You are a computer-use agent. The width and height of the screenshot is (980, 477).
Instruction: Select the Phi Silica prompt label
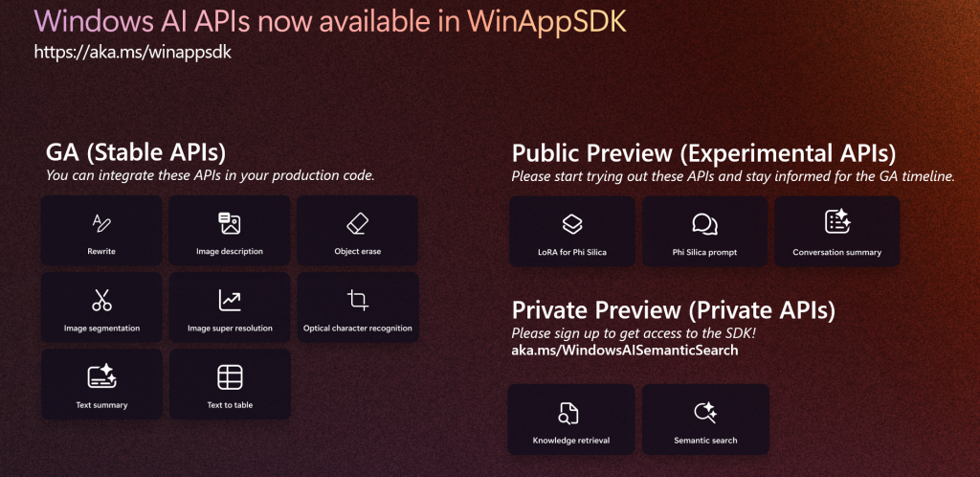point(704,253)
